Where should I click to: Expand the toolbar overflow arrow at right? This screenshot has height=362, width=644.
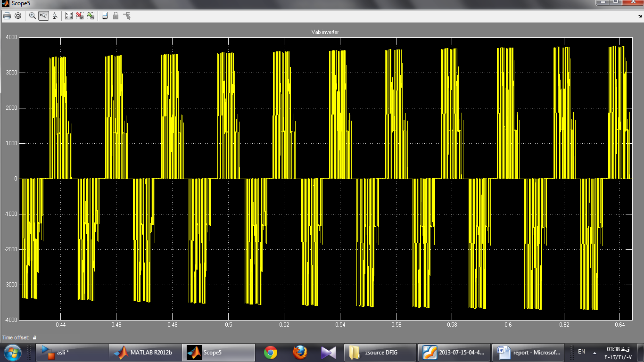[x=639, y=16]
